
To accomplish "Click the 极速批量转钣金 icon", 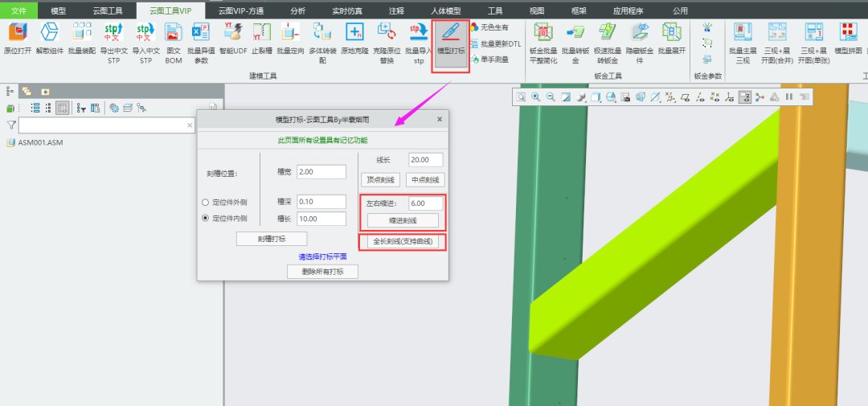I will pos(608,32).
